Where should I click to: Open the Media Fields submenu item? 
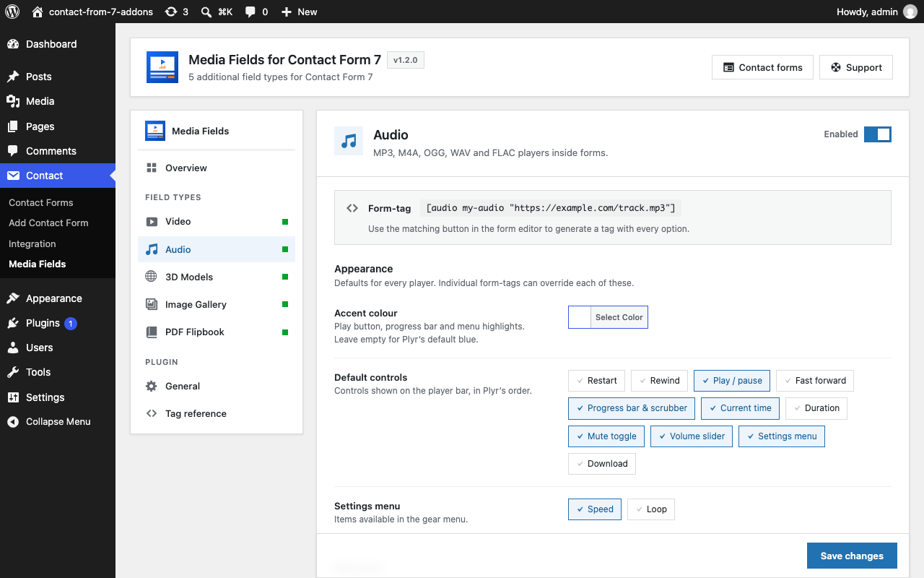[x=38, y=264]
